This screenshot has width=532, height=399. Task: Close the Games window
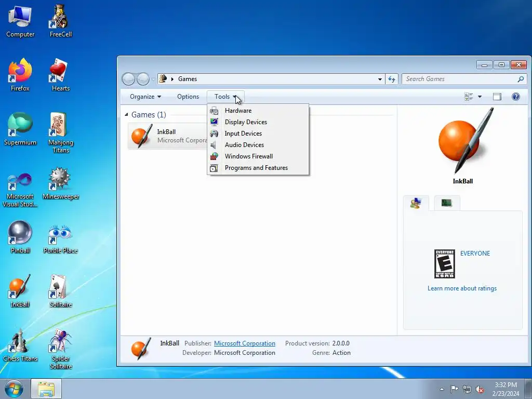(518, 64)
